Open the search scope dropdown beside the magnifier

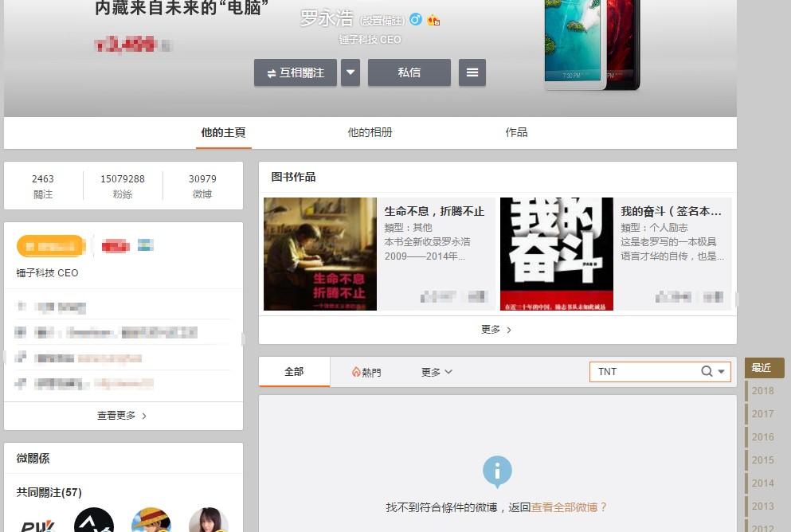click(719, 371)
